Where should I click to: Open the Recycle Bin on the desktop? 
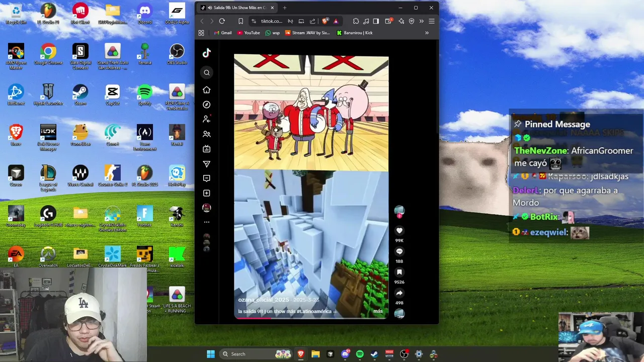pos(16,14)
